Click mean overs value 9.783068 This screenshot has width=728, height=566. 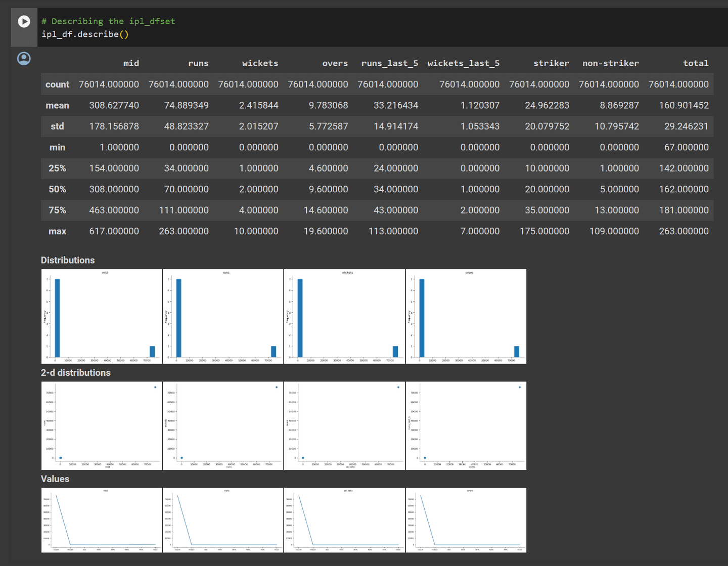click(x=328, y=106)
